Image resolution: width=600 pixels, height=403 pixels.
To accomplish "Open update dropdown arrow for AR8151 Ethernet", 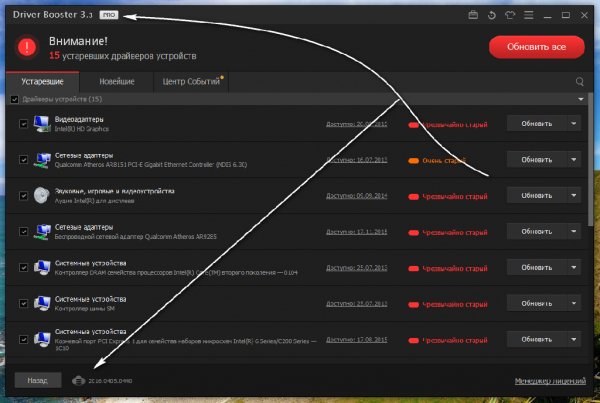I will click(x=574, y=160).
